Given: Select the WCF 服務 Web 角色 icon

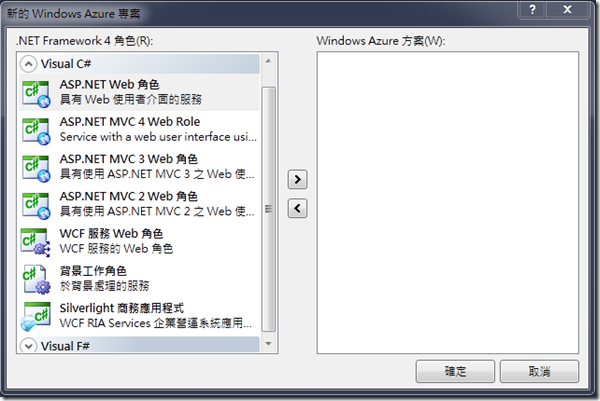Looking at the screenshot, I should click(35, 243).
